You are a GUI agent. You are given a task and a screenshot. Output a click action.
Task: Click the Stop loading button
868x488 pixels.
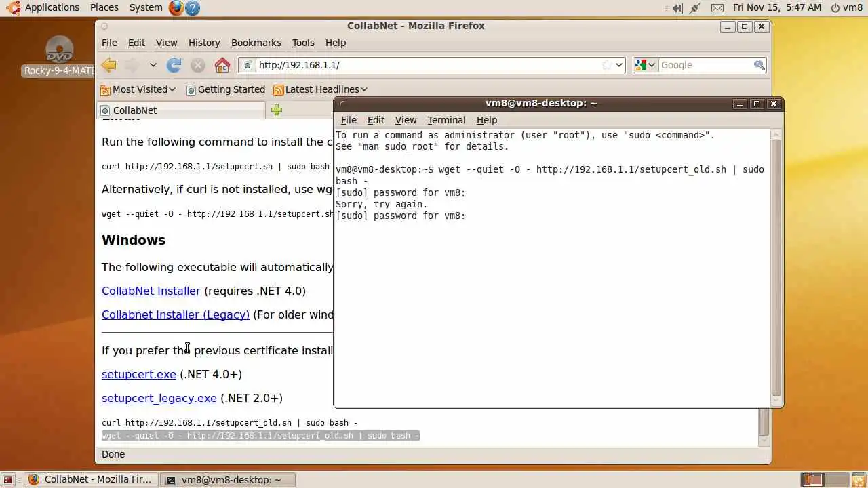(x=197, y=65)
